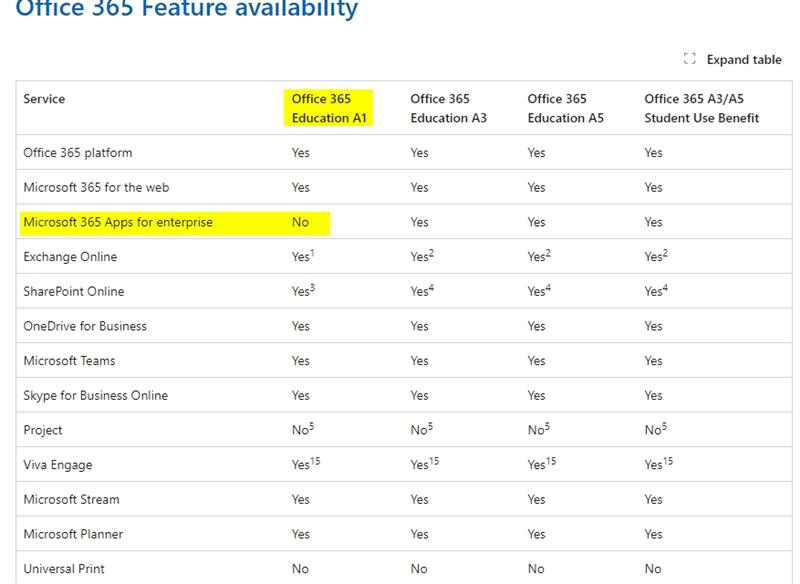The image size is (800, 584).
Task: Click the Viva Engage row label
Action: tap(58, 465)
